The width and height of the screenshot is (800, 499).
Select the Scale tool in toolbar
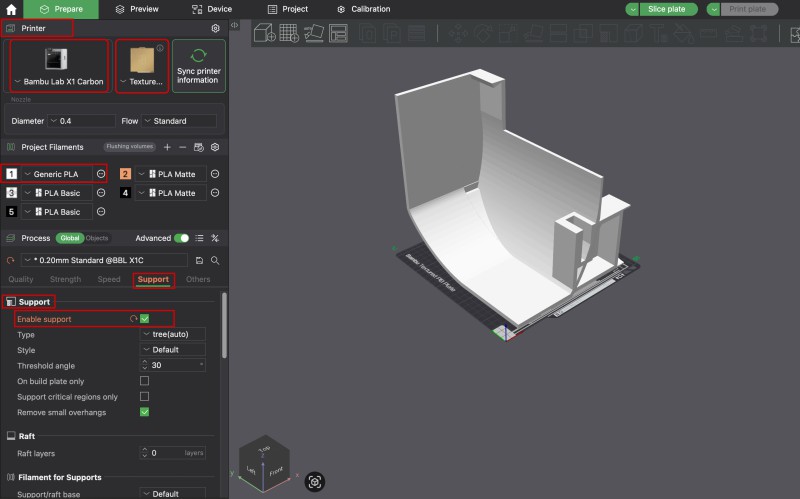point(508,34)
